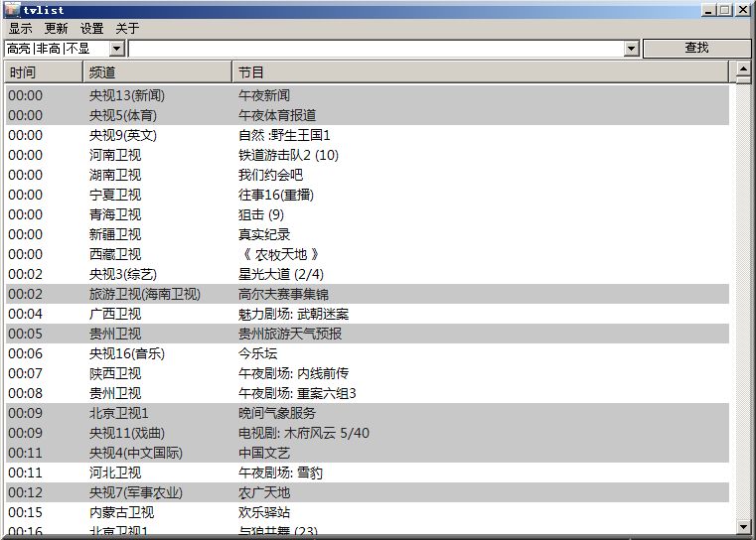Click the 央视5(体育) channel cell

coord(123,115)
